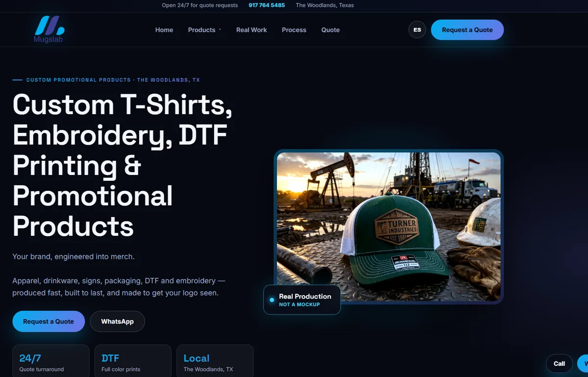This screenshot has height=377, width=588.
Task: Click the main 'Custom T-Shirts, Embroidery' headline
Action: 122,165
